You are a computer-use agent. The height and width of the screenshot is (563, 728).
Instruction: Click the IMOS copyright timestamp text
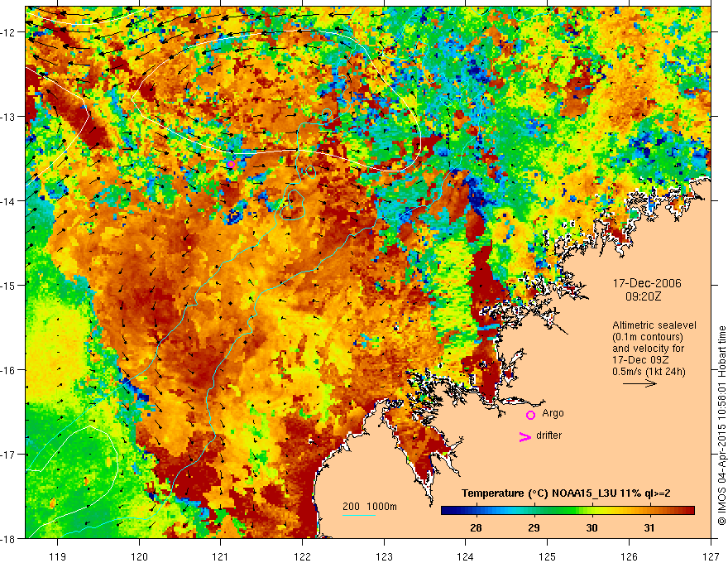coord(721,425)
